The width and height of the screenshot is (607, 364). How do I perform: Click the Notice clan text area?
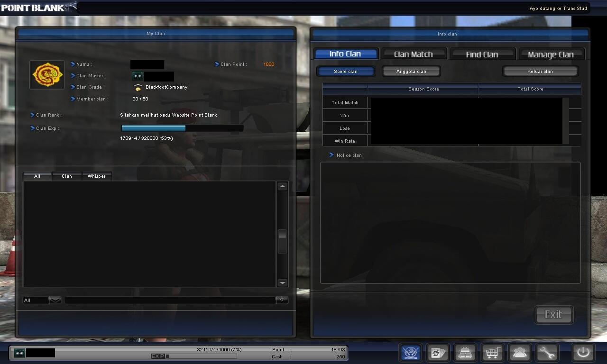pyautogui.click(x=450, y=223)
